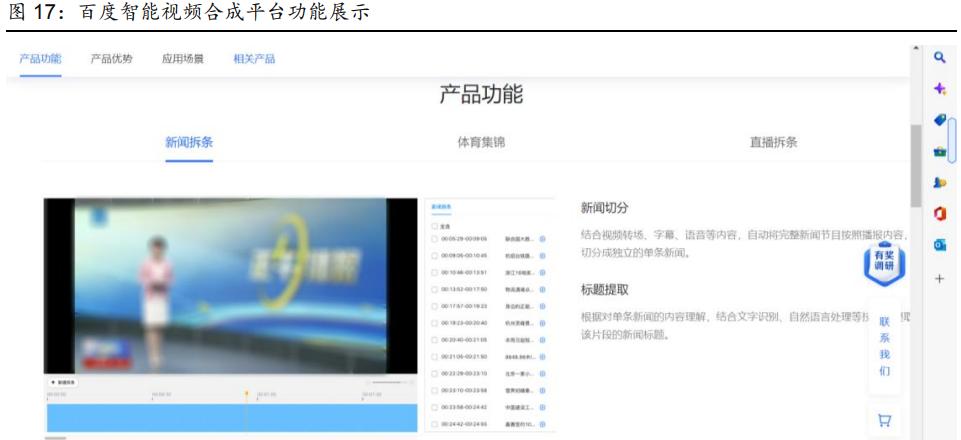
Task: Tick checkbox for clip 00:21:05-00:21:50
Action: click(435, 357)
